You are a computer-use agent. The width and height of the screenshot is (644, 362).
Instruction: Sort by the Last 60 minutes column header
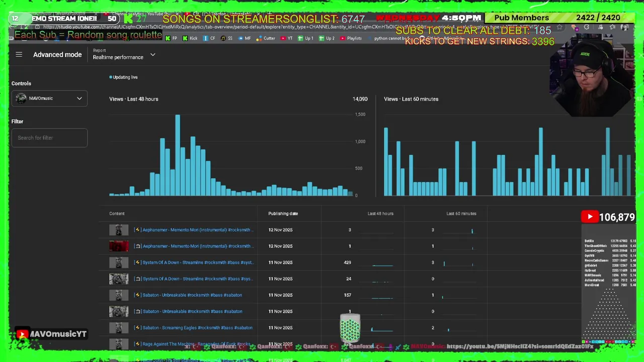tap(461, 214)
